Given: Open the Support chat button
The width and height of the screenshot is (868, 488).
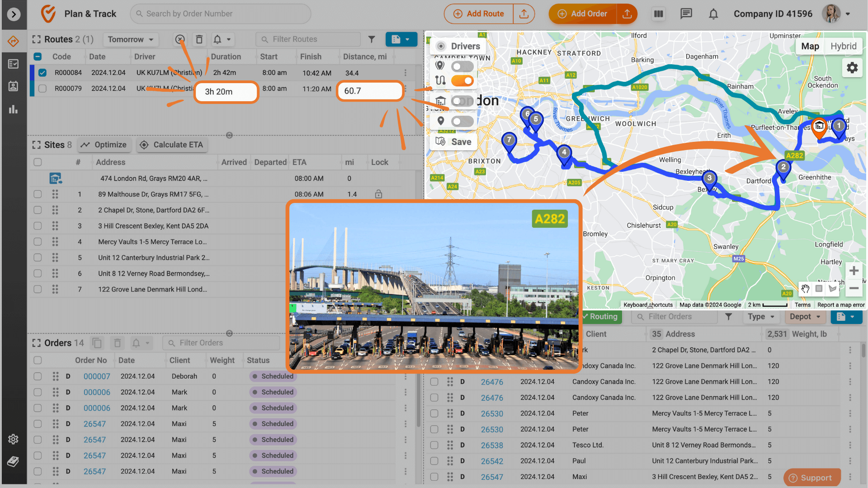Looking at the screenshot, I should (812, 478).
